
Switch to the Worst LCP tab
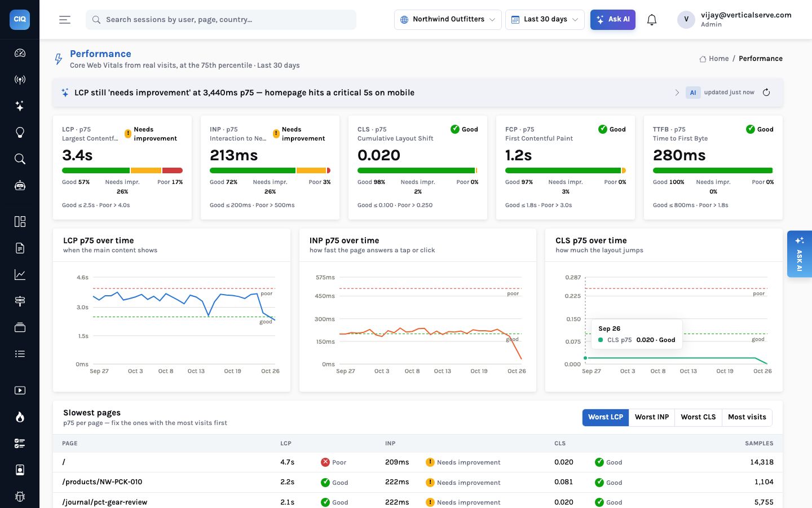606,417
